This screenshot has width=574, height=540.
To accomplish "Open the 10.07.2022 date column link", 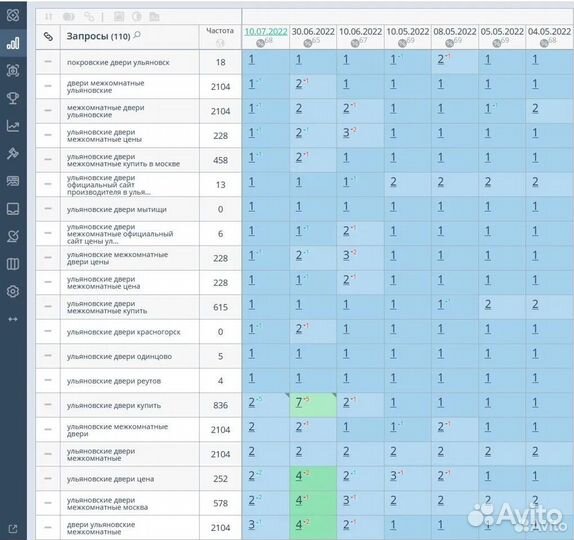I will tap(266, 31).
